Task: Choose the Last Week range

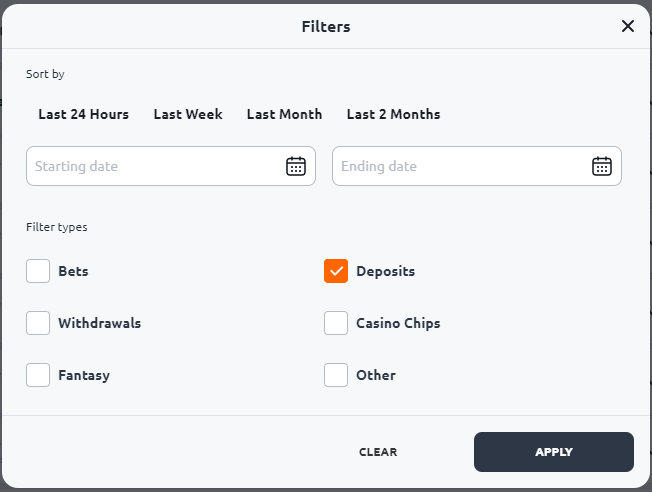Action: (x=188, y=114)
